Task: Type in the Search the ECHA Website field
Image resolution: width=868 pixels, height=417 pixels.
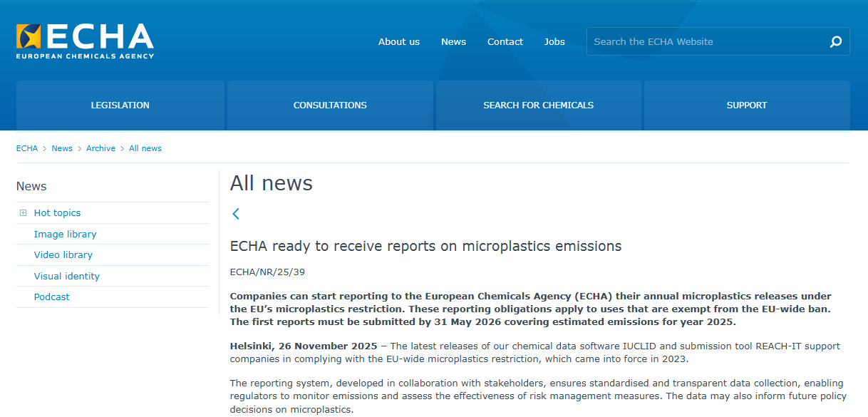Action: tap(706, 41)
